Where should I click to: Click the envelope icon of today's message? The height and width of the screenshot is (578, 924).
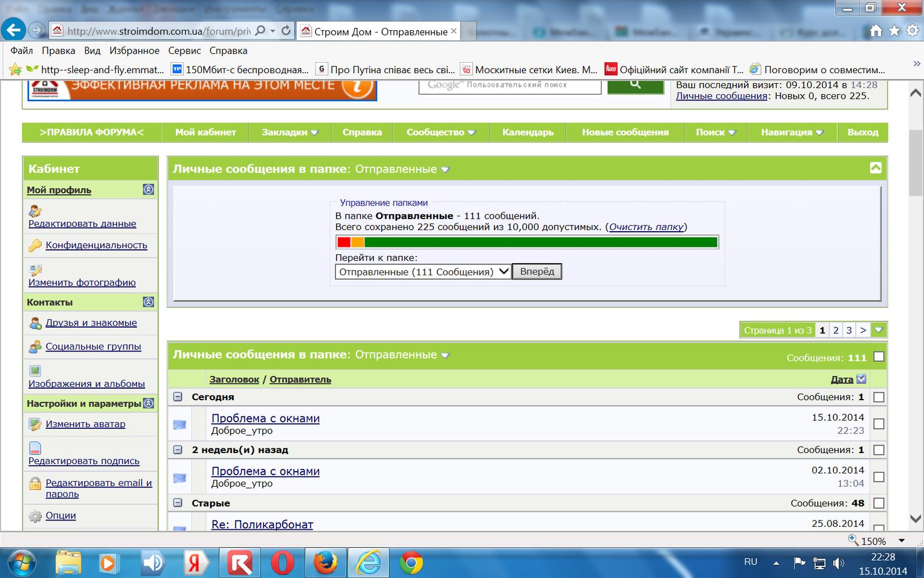pos(180,425)
